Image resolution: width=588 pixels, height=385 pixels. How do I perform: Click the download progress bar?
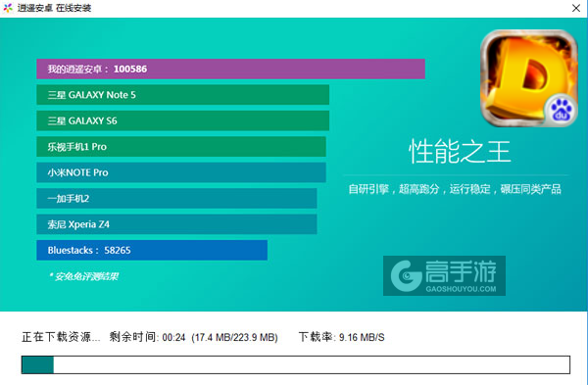296,364
